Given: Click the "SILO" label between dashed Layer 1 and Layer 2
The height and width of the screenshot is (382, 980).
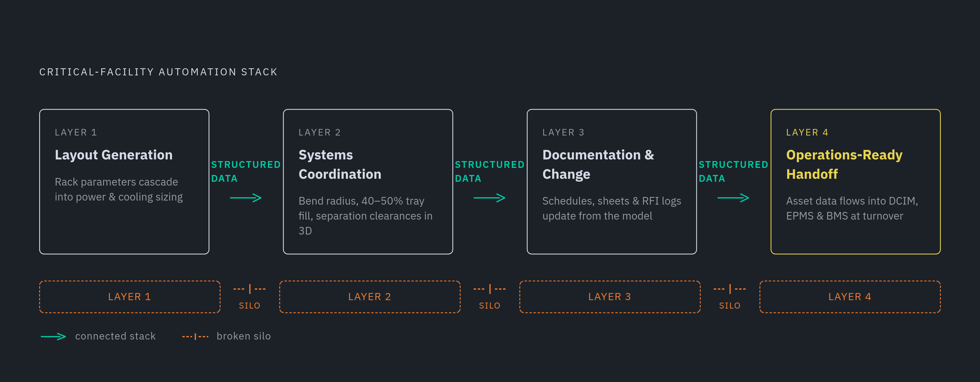Looking at the screenshot, I should [x=250, y=306].
